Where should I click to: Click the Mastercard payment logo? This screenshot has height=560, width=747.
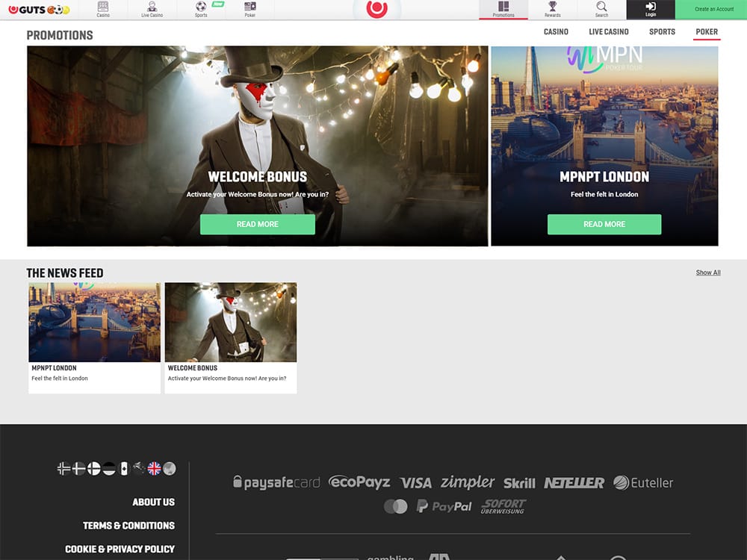(x=395, y=506)
